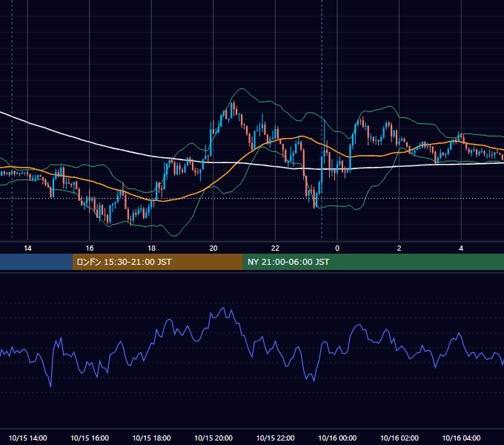Click the NY 21:00-06:00 JST session bar
The height and width of the screenshot is (445, 504).
(x=373, y=262)
